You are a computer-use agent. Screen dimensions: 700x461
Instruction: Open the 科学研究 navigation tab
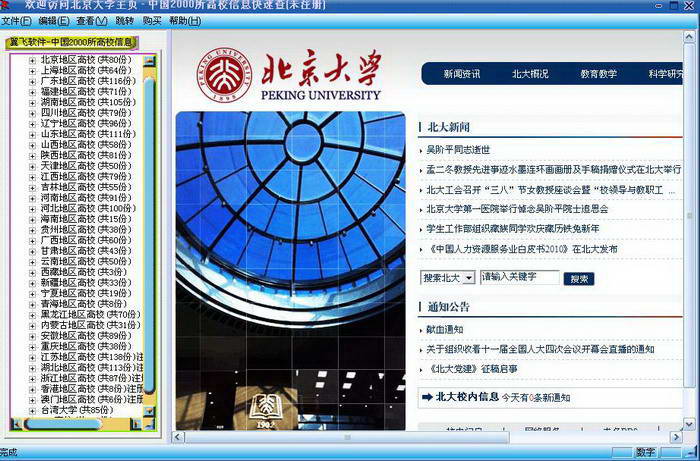coord(665,74)
